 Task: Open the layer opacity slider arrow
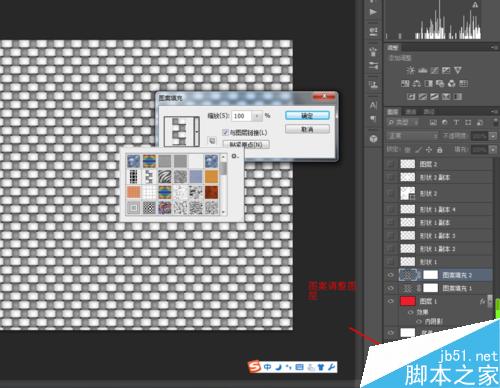tap(493, 136)
